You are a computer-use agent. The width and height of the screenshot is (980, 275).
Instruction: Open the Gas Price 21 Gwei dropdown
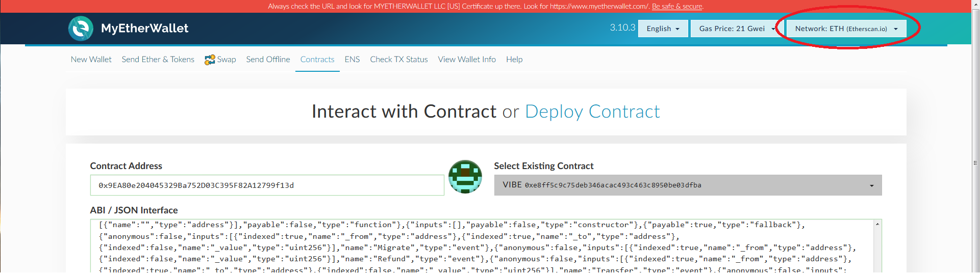[736, 29]
